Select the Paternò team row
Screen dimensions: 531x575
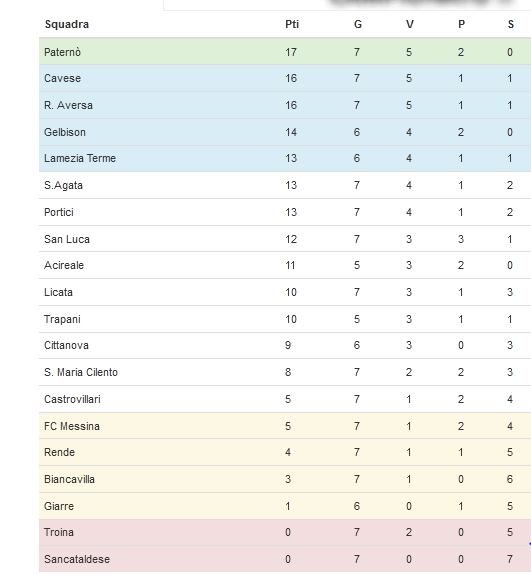pyautogui.click(x=285, y=52)
